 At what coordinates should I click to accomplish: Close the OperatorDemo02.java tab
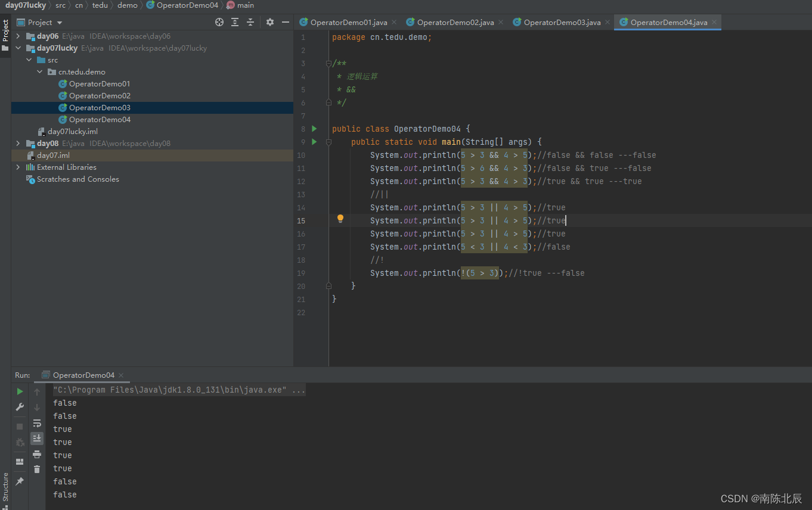[501, 23]
